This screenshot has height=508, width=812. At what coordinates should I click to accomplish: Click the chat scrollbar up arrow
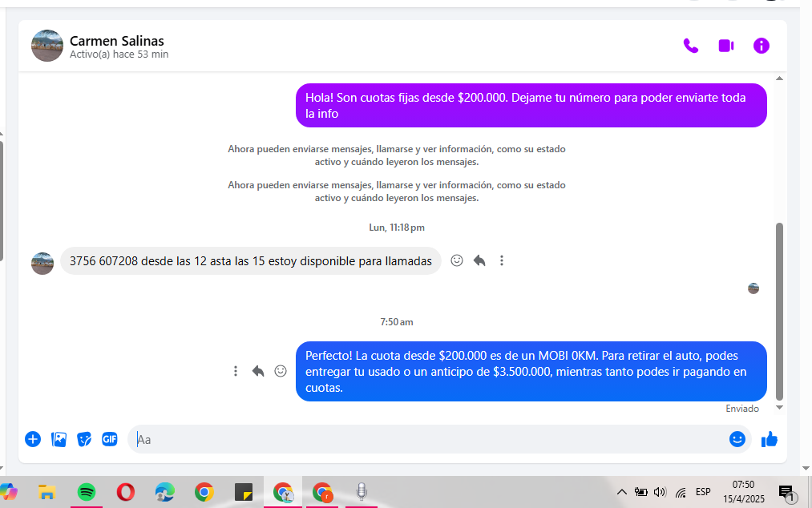click(779, 79)
